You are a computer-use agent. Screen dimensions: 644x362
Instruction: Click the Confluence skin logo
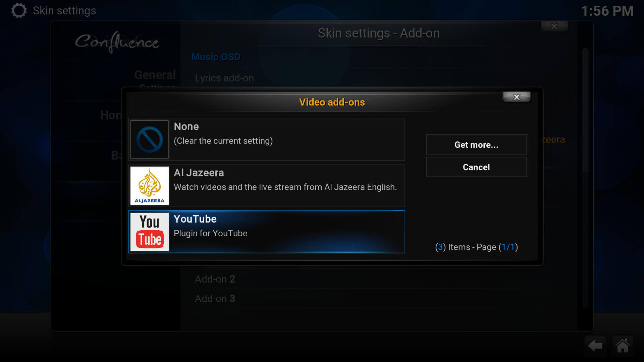pos(117,41)
